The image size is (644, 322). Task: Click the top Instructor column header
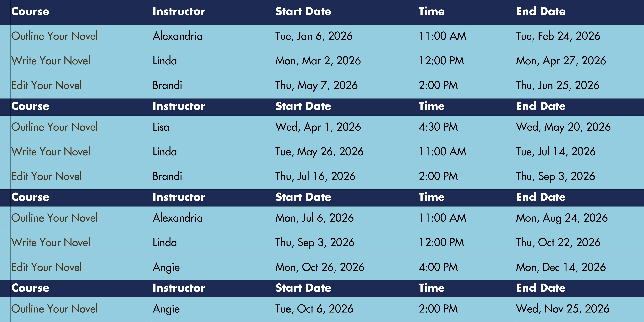pyautogui.click(x=179, y=11)
